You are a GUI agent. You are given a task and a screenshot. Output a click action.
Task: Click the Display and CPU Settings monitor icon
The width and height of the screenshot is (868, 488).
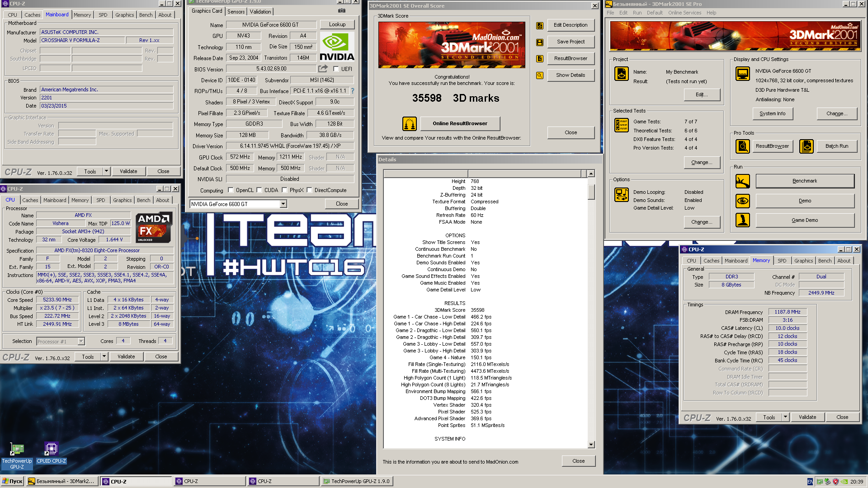coord(743,73)
